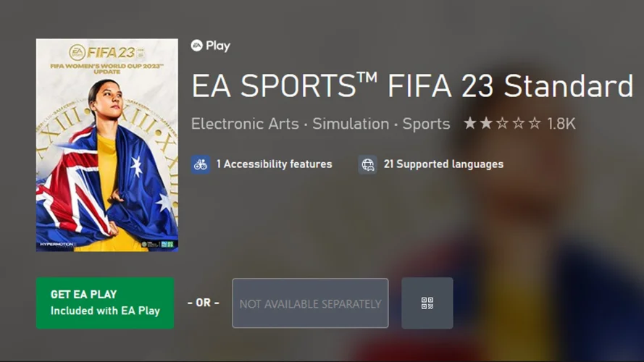Open the Sports genre link
Image resolution: width=644 pixels, height=362 pixels.
[426, 124]
